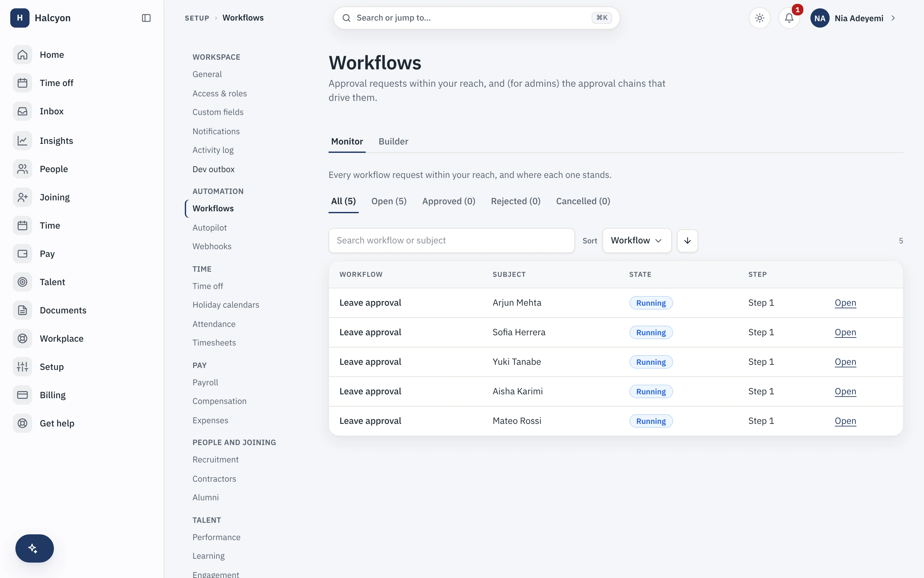
Task: Focus the Search workflow or subject field
Action: point(451,241)
